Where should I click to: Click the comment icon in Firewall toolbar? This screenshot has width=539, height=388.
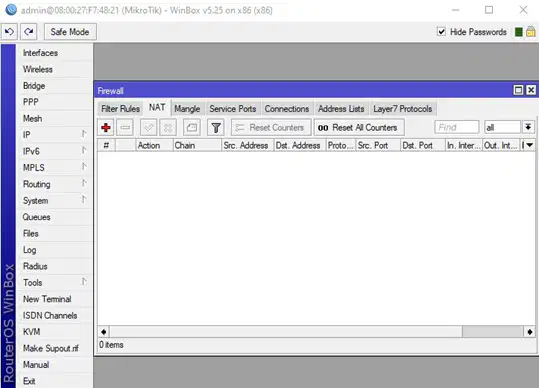[x=192, y=128]
